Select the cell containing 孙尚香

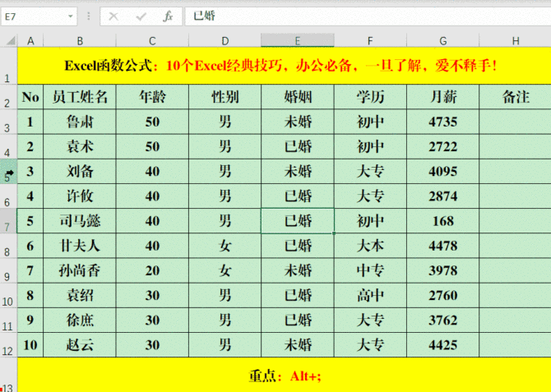coord(80,270)
